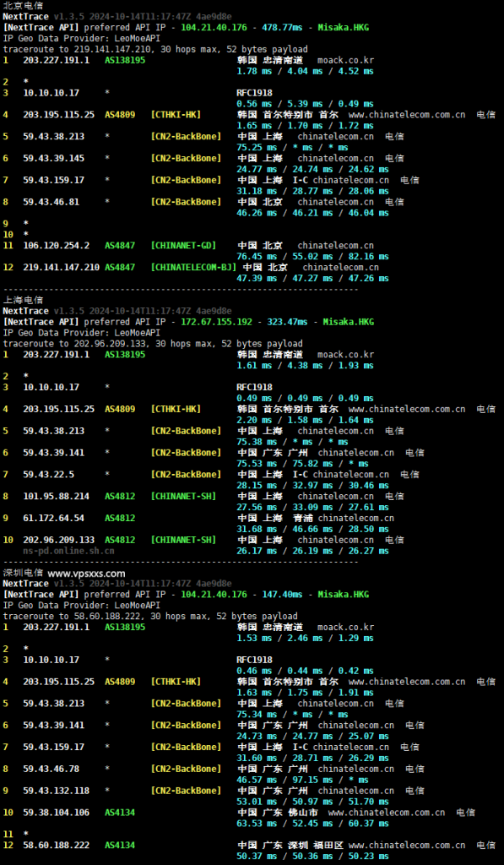504x865 pixels.
Task: Select latency "1.78 ms / 4.04 ms / 4.52 ms"
Action: (x=305, y=71)
